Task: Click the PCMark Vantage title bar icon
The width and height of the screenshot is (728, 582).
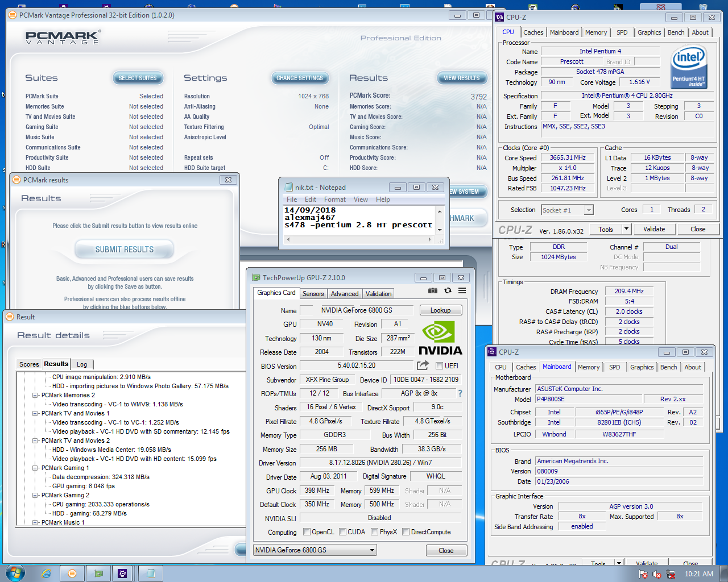Action: (13, 15)
